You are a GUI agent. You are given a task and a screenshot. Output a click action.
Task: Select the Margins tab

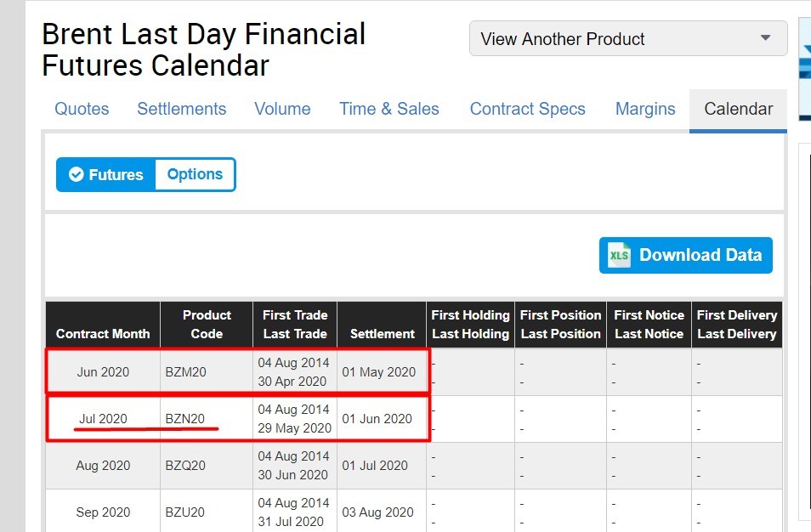645,109
